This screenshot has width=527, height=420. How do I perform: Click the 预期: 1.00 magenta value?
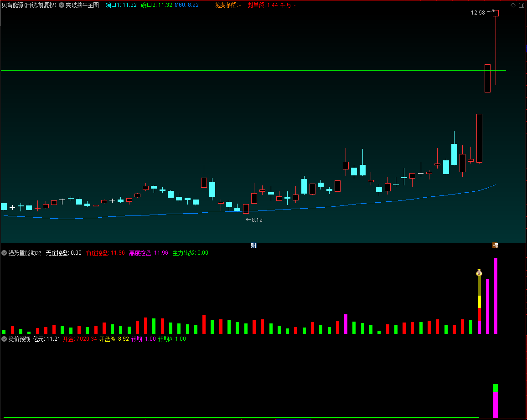pos(144,339)
